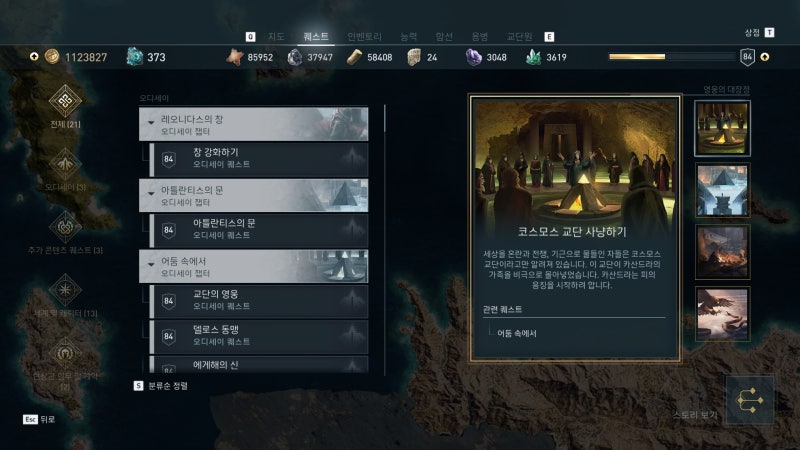Select the 전체 (21) quest category icon
This screenshot has width=800, height=450.
(65, 101)
